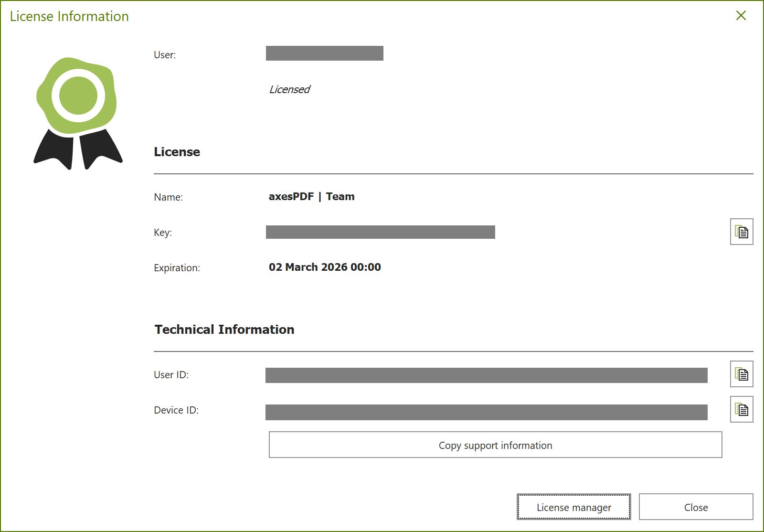The width and height of the screenshot is (764, 532).
Task: Click Copy support information button
Action: [495, 445]
